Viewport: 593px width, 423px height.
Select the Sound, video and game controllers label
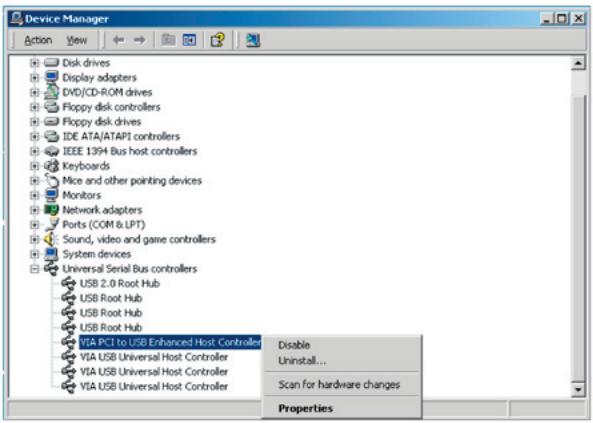(x=139, y=239)
